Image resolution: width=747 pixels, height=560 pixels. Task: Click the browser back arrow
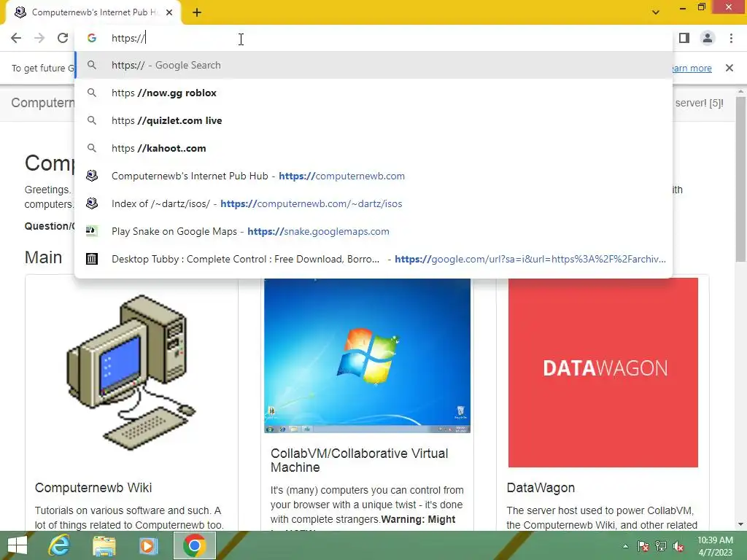pos(16,38)
